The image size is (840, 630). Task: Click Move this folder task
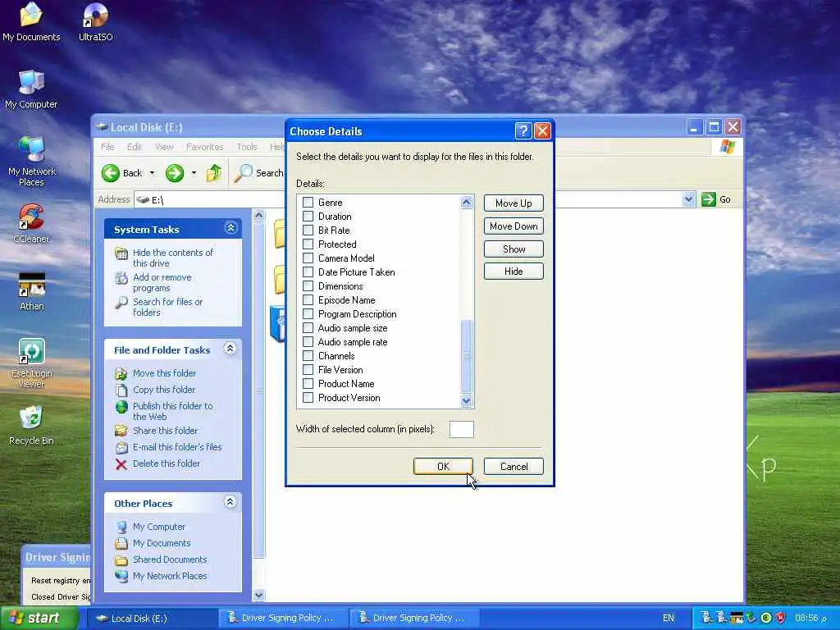(164, 373)
